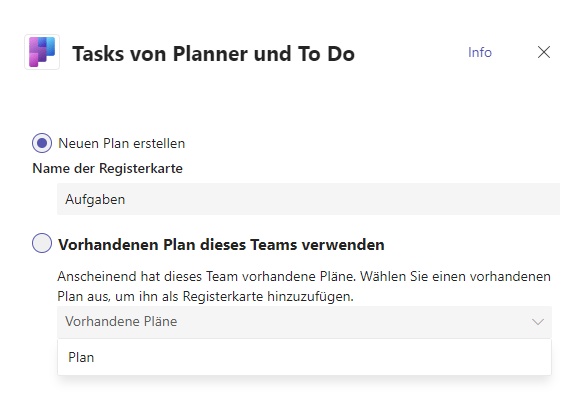The height and width of the screenshot is (394, 570).
Task: Click the Registerkarte hinzuzufügen hint line
Action: click(x=205, y=296)
